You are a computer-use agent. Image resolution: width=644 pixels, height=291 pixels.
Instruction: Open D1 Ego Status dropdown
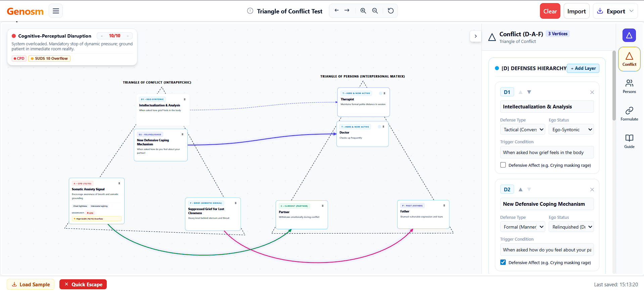(571, 130)
